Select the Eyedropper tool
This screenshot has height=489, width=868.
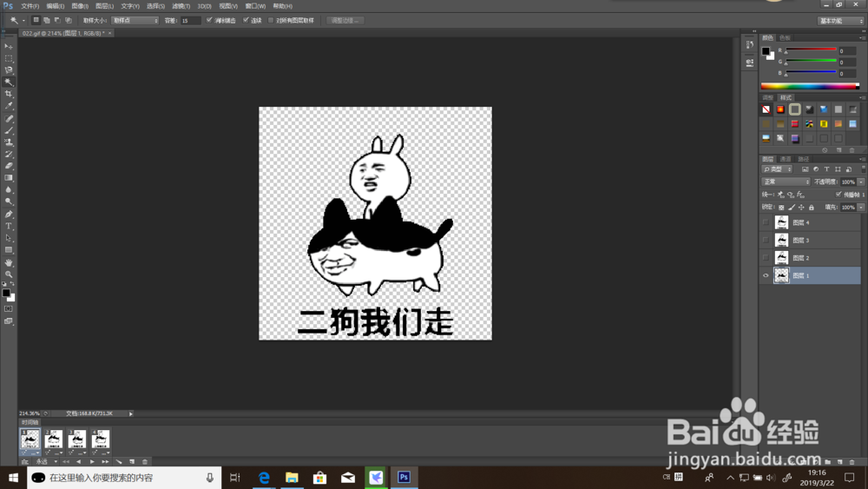(x=9, y=106)
